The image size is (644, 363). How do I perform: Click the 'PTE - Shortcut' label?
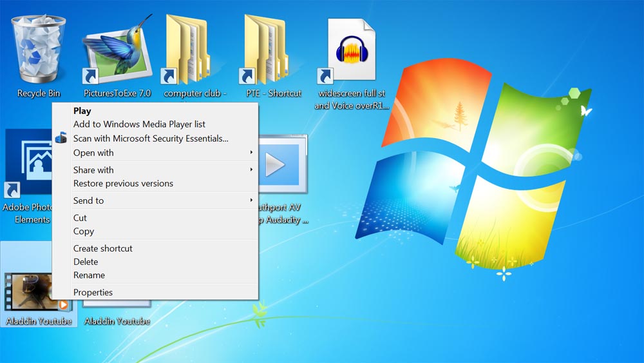click(x=274, y=93)
